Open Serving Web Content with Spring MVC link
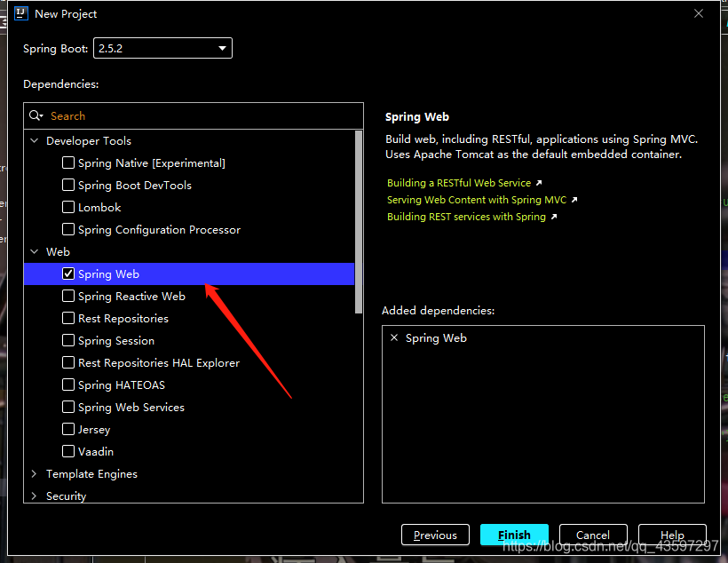This screenshot has height=563, width=728. tap(477, 200)
